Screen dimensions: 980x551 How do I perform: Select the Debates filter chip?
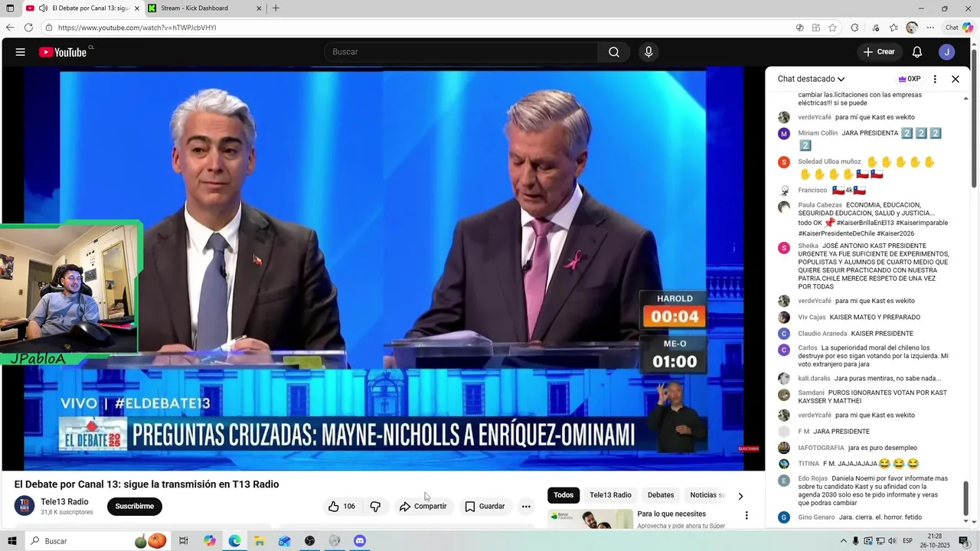pyautogui.click(x=661, y=495)
